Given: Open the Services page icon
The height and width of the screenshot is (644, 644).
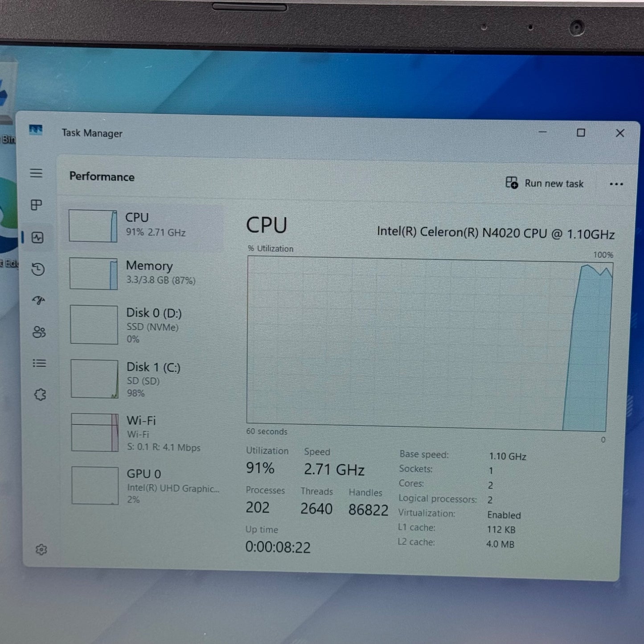Looking at the screenshot, I should [x=40, y=394].
